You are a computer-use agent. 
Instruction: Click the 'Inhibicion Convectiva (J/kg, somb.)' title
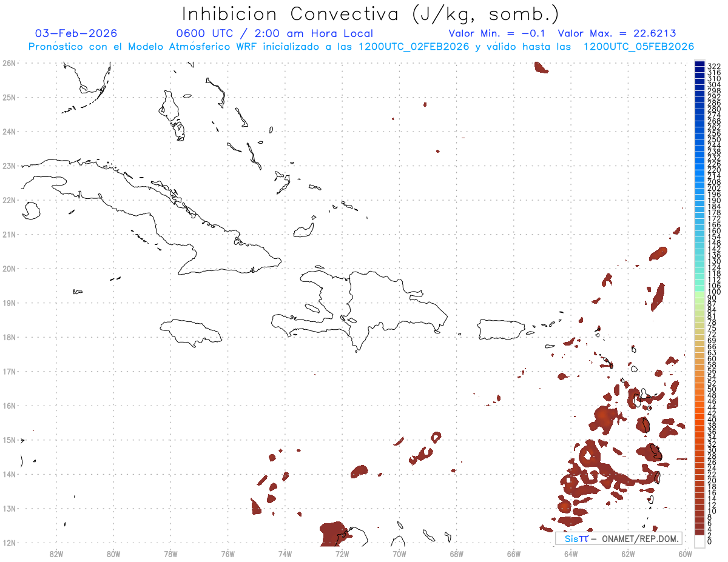click(371, 14)
